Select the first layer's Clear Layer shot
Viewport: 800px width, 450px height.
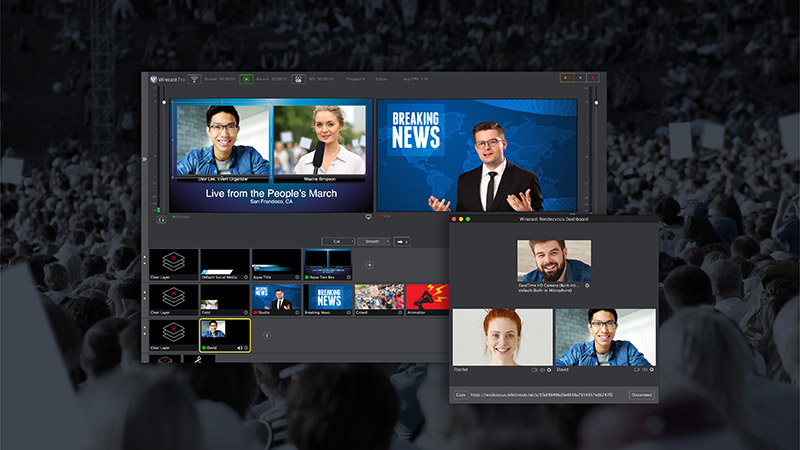[173, 264]
